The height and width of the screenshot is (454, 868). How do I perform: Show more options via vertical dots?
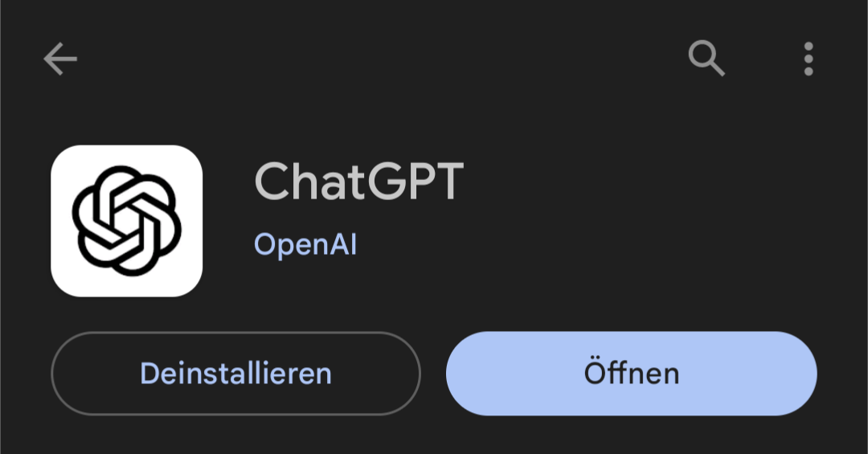click(809, 59)
